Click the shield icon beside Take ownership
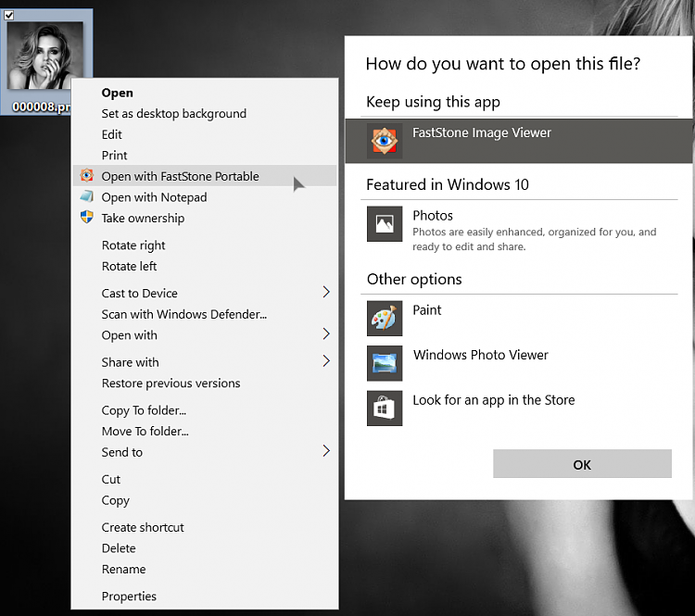 (x=87, y=217)
